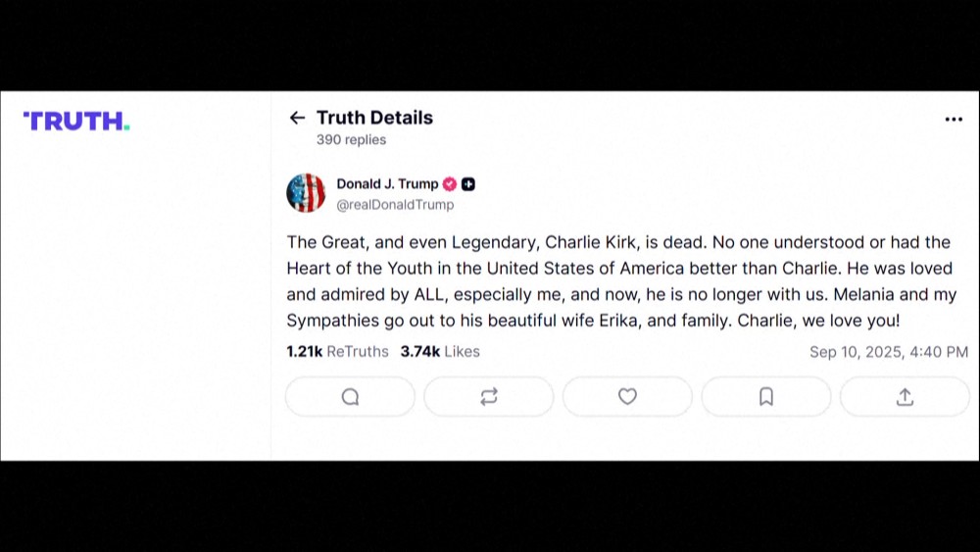
Task: Click the Truth Details heading
Action: point(374,118)
